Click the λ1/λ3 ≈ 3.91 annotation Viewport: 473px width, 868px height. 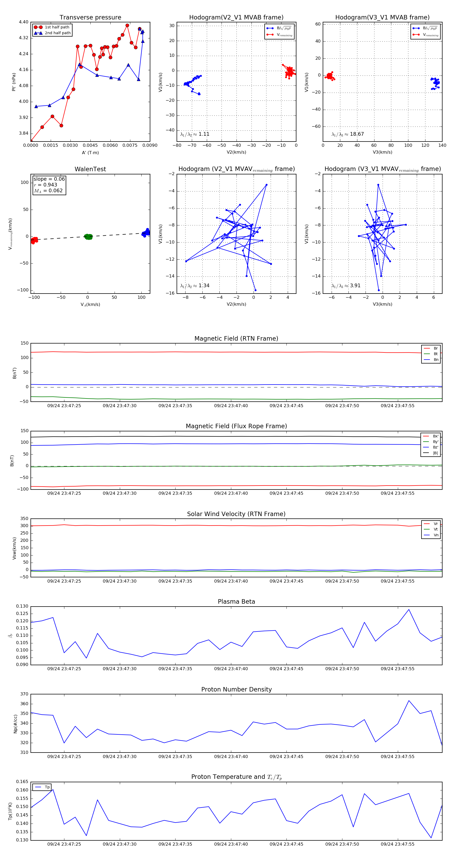pos(346,286)
